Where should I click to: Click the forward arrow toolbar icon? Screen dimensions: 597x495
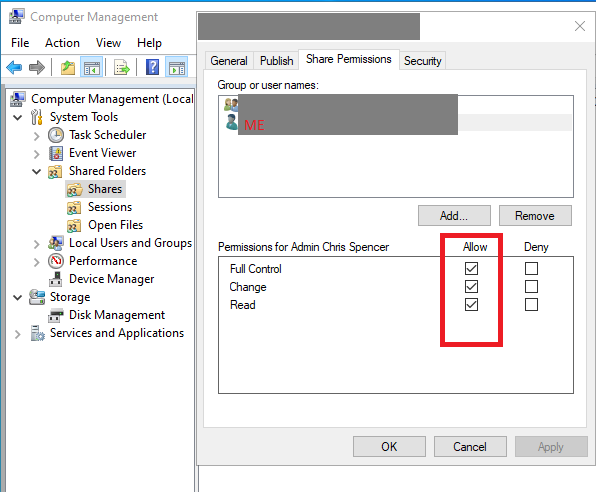tap(37, 68)
